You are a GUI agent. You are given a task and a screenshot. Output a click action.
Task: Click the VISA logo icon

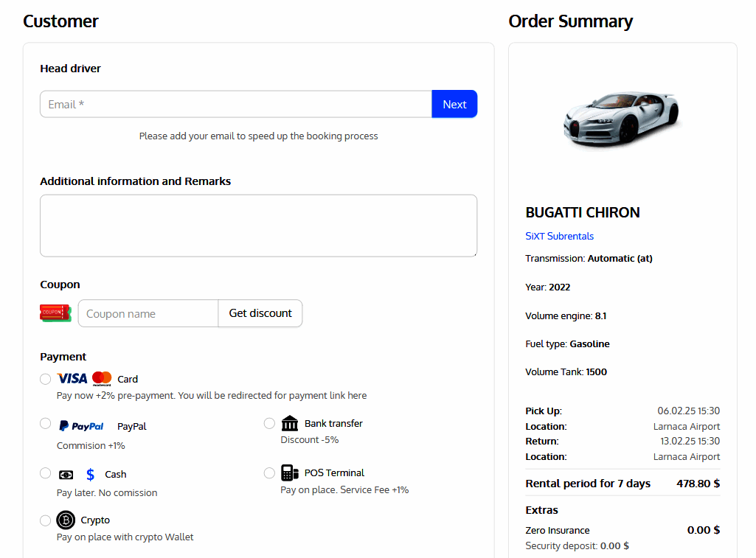(x=72, y=378)
